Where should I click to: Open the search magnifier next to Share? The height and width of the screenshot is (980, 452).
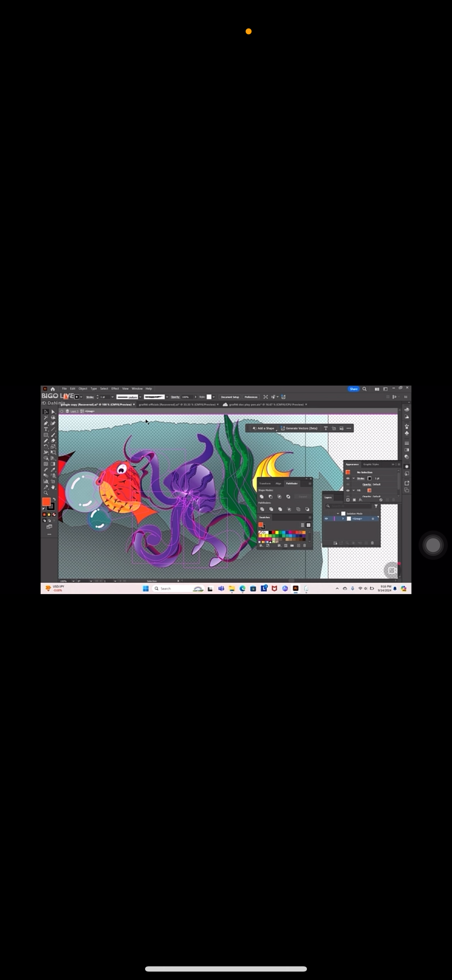[364, 389]
